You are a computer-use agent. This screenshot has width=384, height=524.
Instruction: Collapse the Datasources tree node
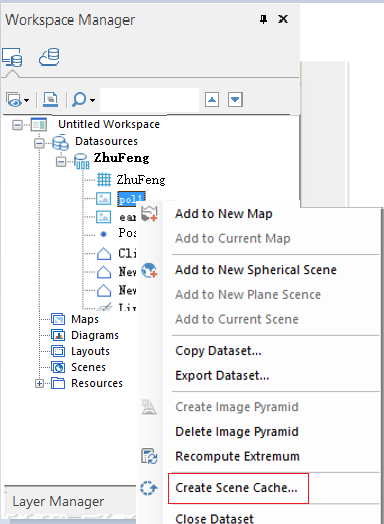click(39, 143)
